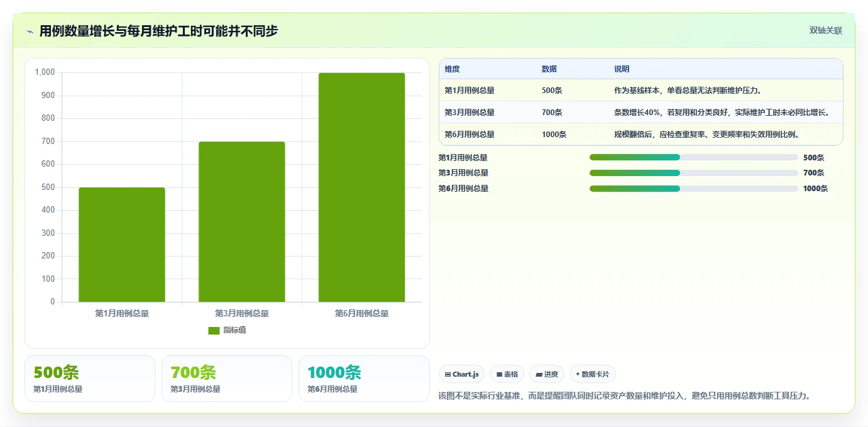
Task: Click the x-axis label 第6月用例总量
Action: (x=361, y=313)
